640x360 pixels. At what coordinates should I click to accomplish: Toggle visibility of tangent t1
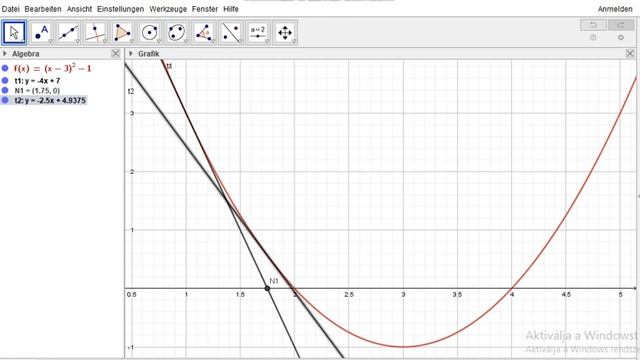(5, 80)
